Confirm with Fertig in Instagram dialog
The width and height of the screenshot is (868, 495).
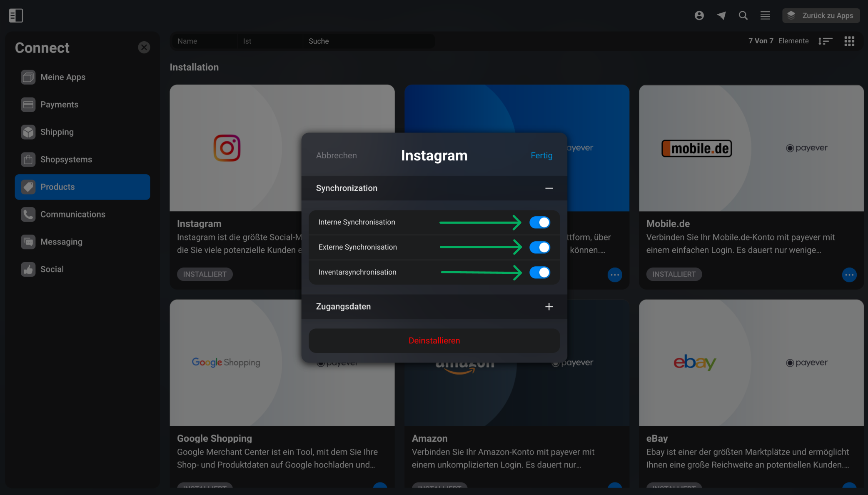click(x=541, y=155)
